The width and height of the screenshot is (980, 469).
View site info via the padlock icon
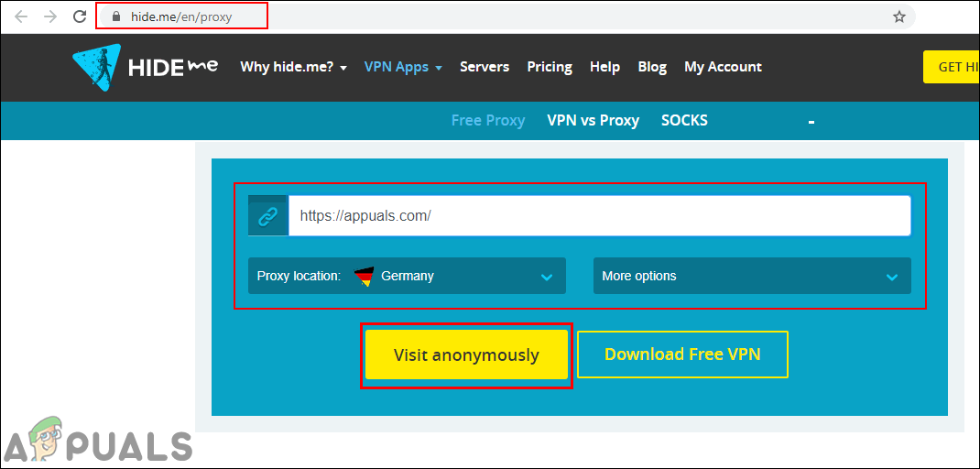point(115,16)
